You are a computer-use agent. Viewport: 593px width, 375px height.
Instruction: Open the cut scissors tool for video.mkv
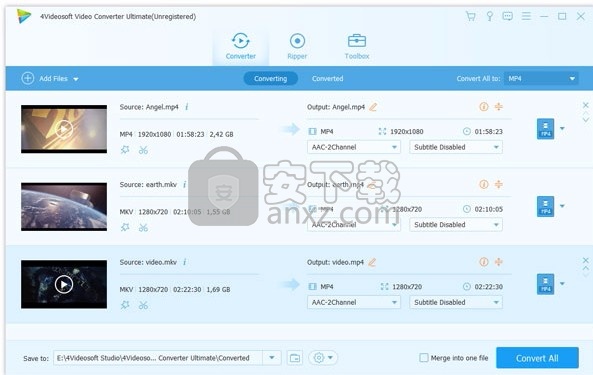[143, 305]
